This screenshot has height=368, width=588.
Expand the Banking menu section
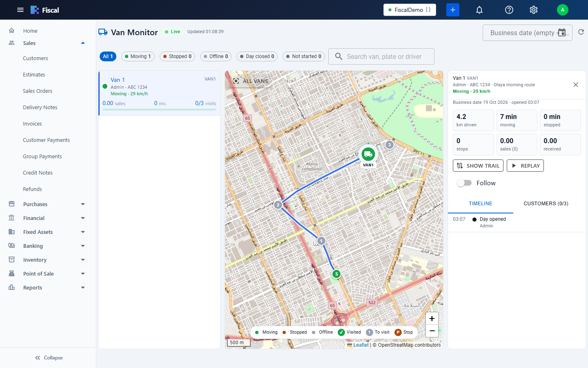(x=48, y=246)
